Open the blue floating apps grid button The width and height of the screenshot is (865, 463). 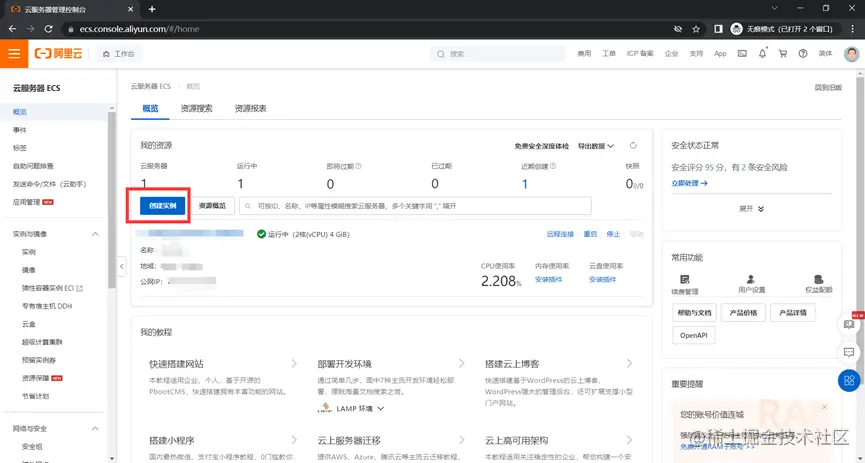point(849,380)
